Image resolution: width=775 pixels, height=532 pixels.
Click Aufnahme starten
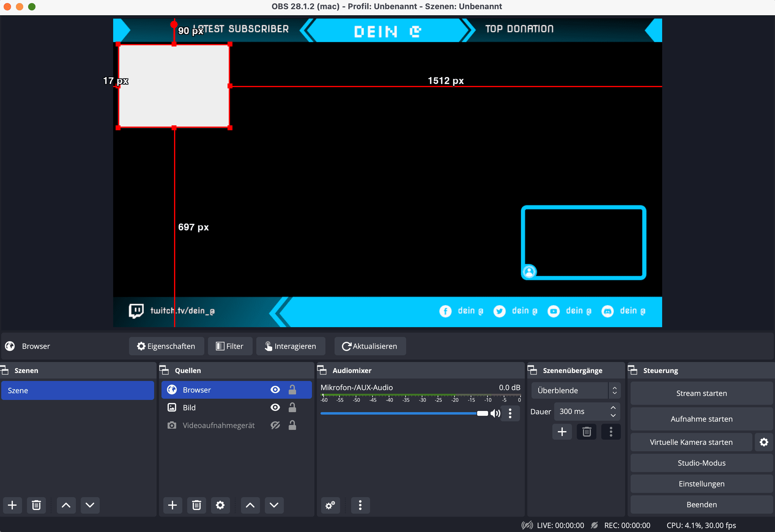pyautogui.click(x=701, y=419)
